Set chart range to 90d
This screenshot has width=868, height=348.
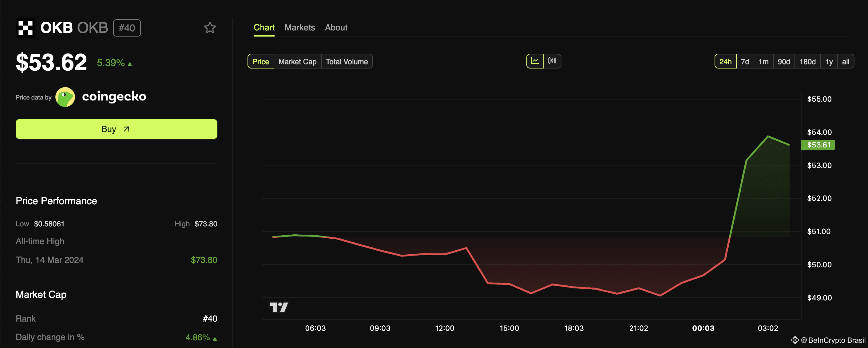tap(784, 62)
